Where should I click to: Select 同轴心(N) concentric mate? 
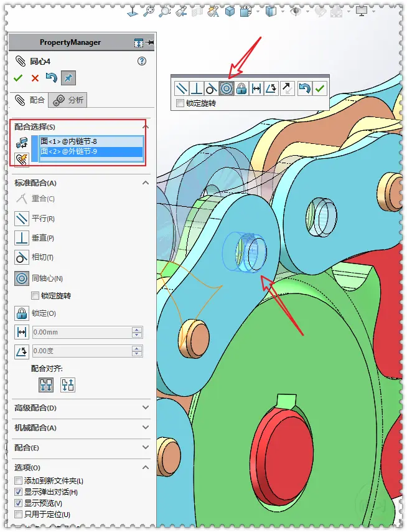click(39, 278)
